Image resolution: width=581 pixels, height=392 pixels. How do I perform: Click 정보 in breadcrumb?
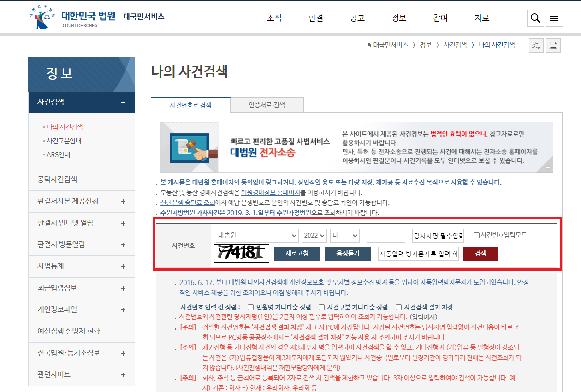[426, 45]
